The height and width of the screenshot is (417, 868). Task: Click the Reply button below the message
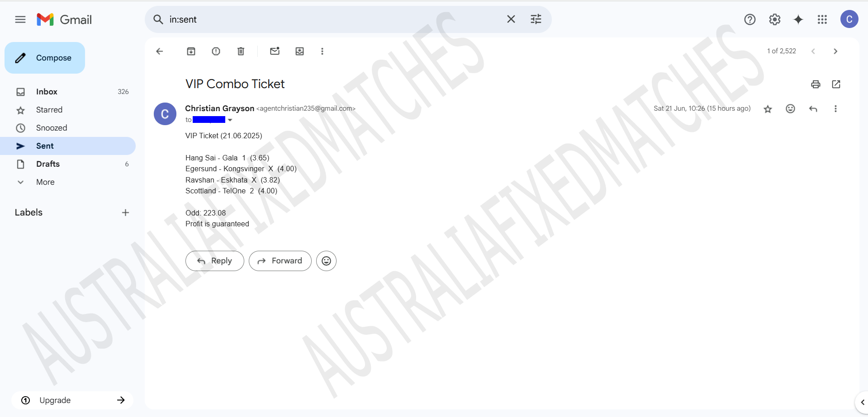point(215,261)
